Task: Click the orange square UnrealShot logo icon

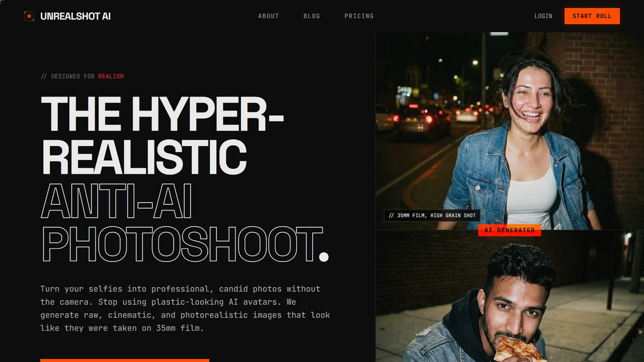Action: (x=29, y=16)
